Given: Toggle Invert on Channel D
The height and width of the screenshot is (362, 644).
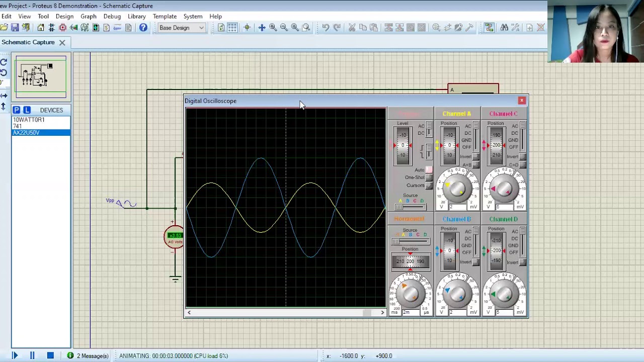Looking at the screenshot, I should (523, 262).
